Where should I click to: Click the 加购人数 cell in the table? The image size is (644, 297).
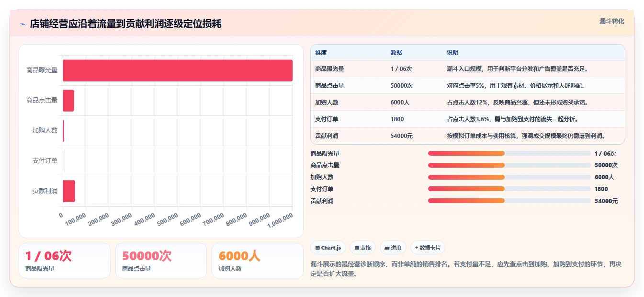(348, 102)
